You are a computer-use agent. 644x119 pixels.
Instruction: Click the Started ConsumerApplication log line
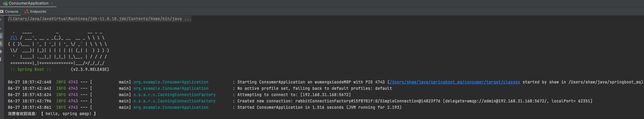coord(204,107)
